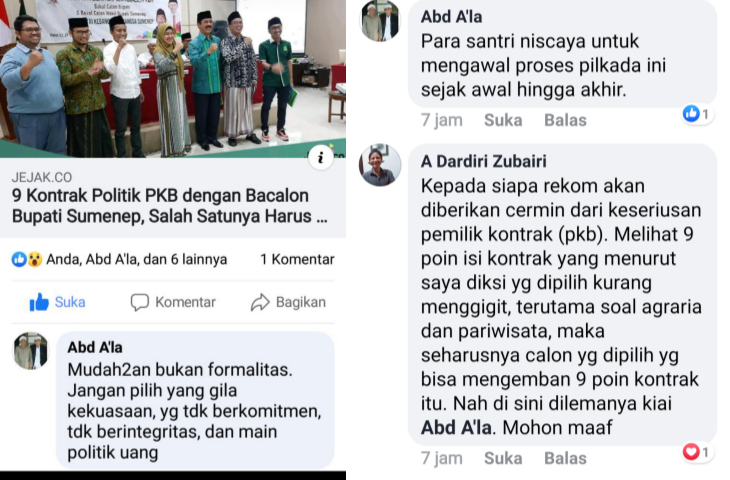Viewport: 730px width, 480px height.
Task: View the like reaction on Abd A'la's comment
Action: [696, 114]
